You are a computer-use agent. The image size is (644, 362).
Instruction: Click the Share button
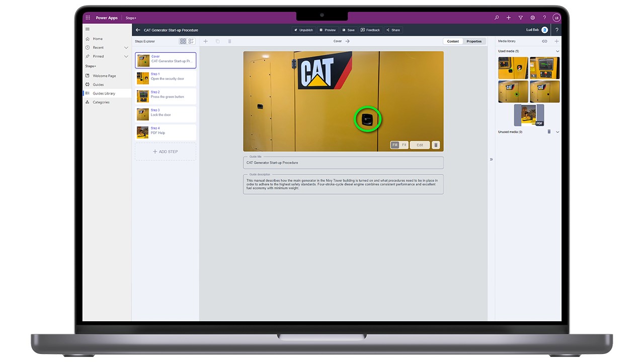(393, 30)
